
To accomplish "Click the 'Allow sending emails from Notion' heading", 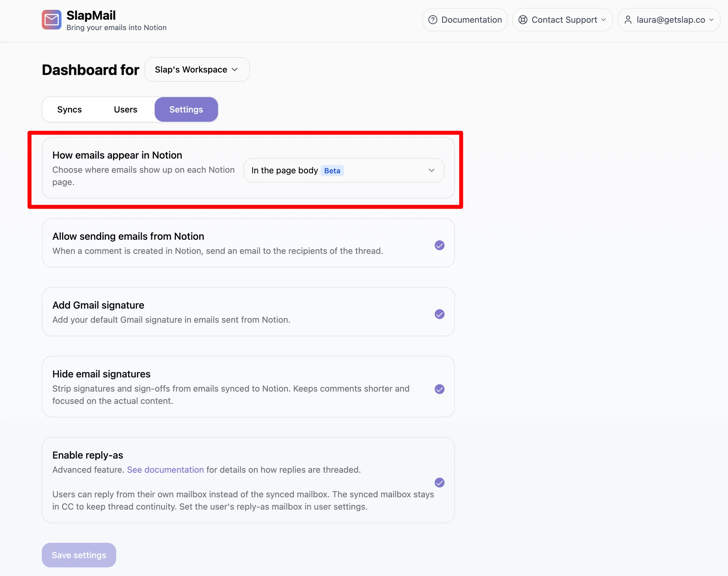I will point(128,236).
